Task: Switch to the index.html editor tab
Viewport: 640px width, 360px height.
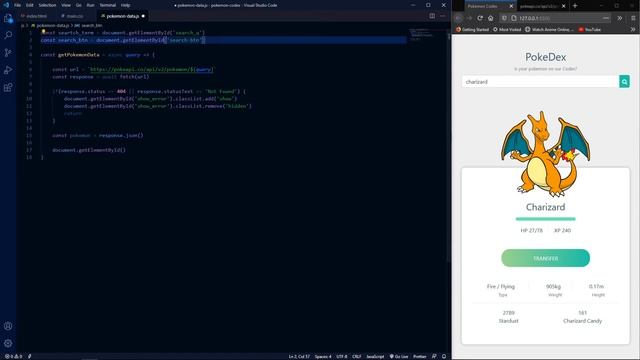Action: pyautogui.click(x=36, y=16)
